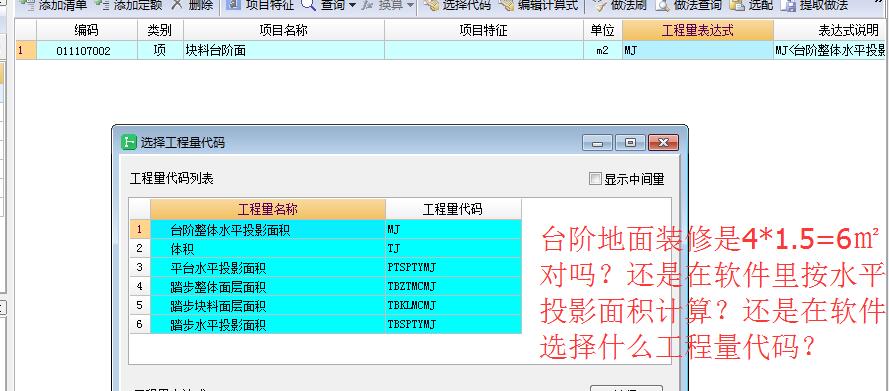Select row 台阶整体水平投影面积 in the dialog
This screenshot has width=889, height=391.
click(x=268, y=230)
